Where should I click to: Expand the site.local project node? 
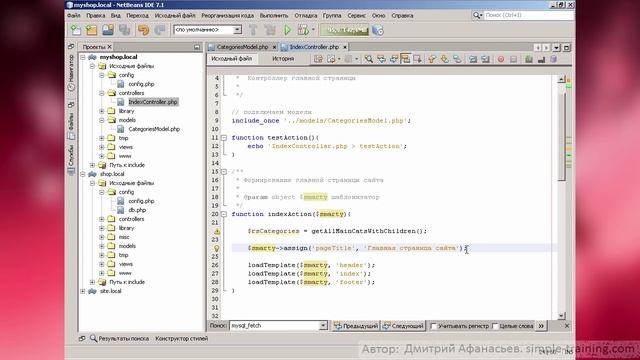[83, 291]
